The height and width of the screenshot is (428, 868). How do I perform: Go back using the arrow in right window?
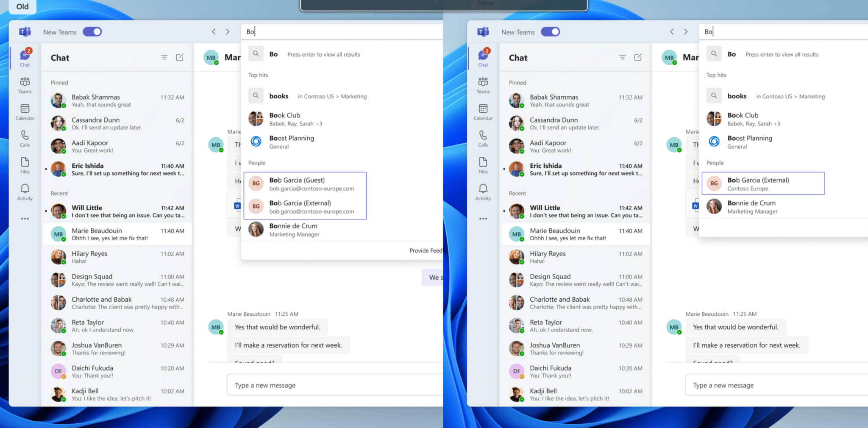[x=672, y=32]
